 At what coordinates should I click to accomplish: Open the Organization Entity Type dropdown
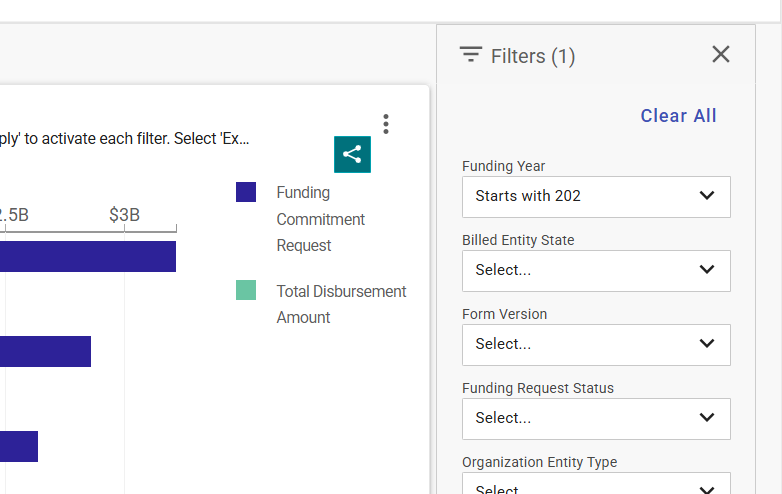pyautogui.click(x=596, y=484)
